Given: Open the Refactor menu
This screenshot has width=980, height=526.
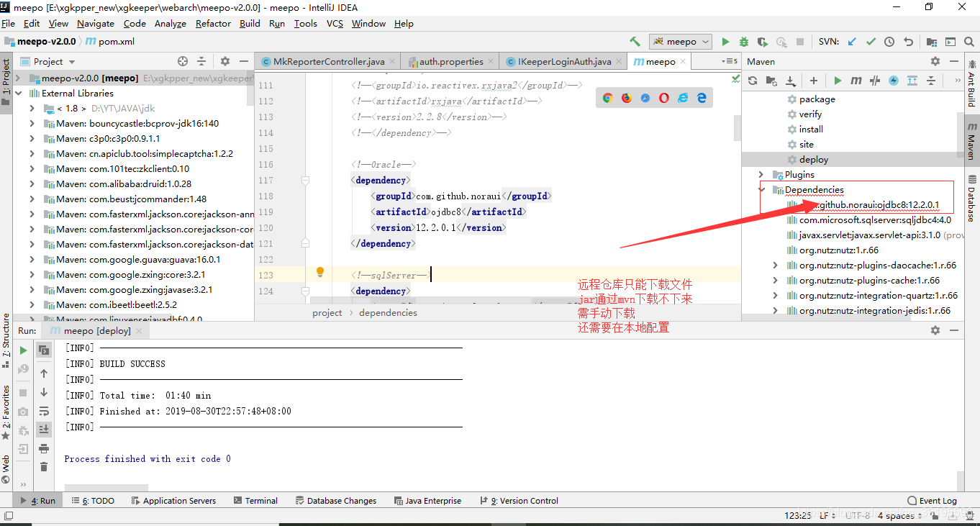Looking at the screenshot, I should (213, 23).
